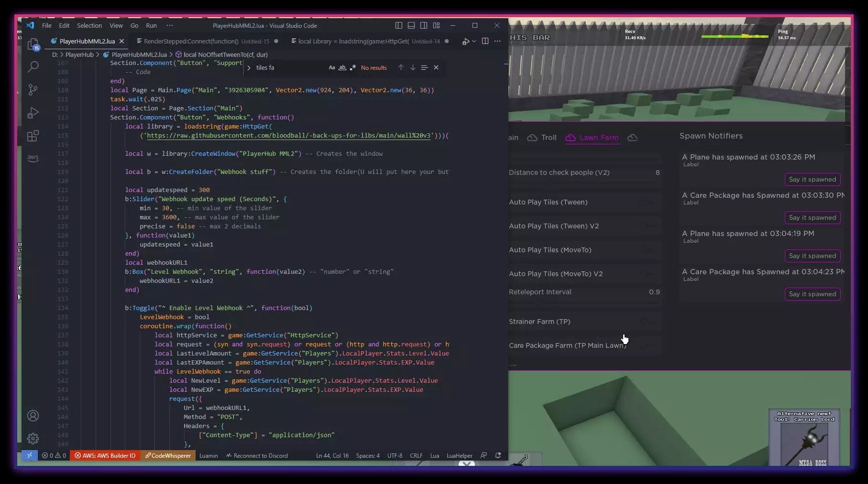
Task: Open notifications bell in status bar
Action: 498,455
